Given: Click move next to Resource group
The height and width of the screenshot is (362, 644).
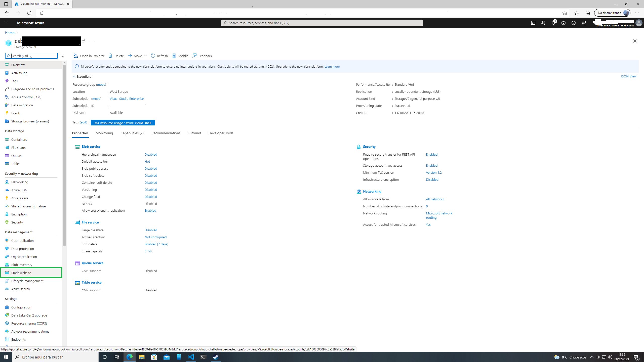Looking at the screenshot, I should [x=101, y=84].
